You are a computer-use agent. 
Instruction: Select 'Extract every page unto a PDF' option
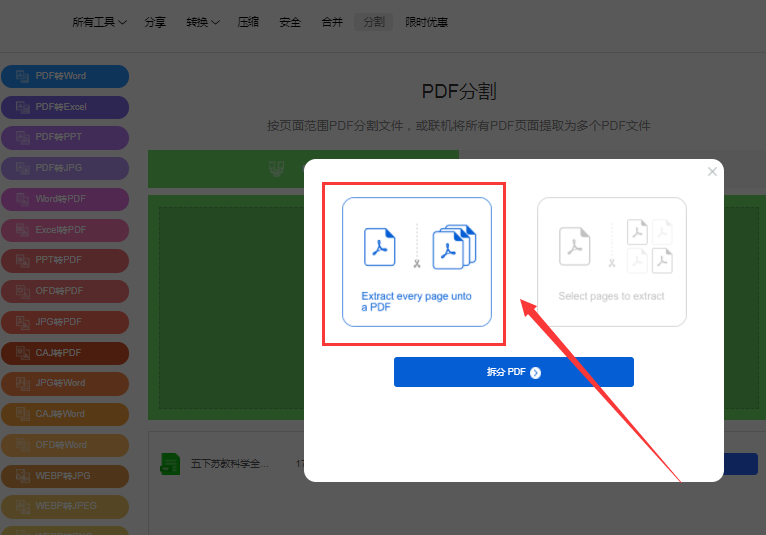417,262
